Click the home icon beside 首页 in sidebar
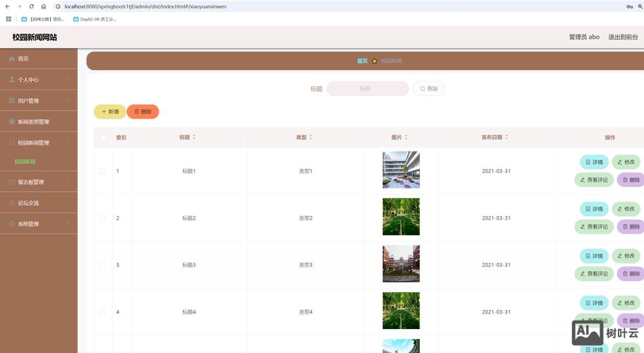 click(x=11, y=59)
